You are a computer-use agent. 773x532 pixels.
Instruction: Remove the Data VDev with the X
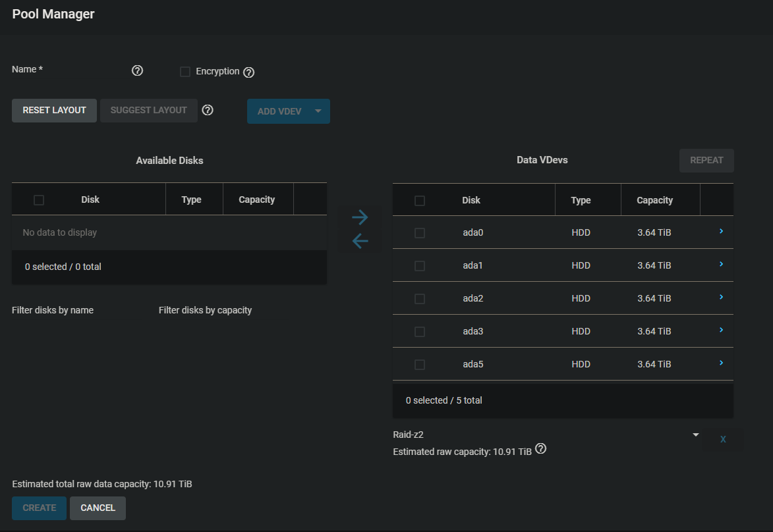pos(723,439)
